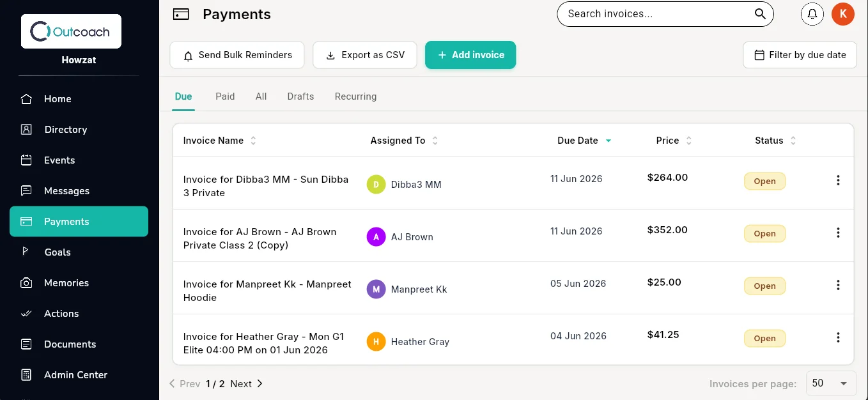Click the search magnifier icon
Image resolution: width=868 pixels, height=400 pixels.
click(760, 14)
